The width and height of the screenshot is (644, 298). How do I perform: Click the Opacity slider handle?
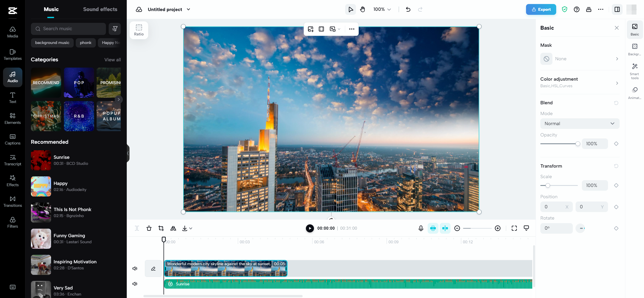point(578,144)
